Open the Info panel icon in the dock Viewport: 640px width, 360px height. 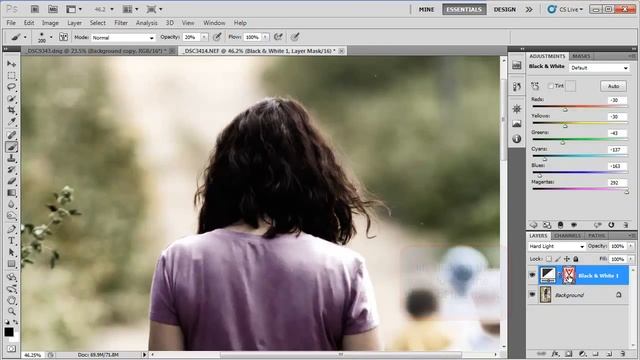(x=517, y=139)
